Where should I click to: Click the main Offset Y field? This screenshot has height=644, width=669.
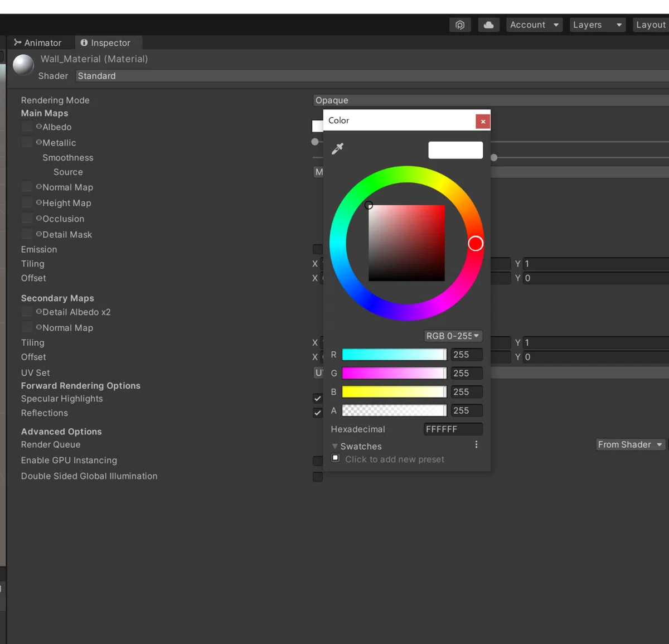coord(595,278)
